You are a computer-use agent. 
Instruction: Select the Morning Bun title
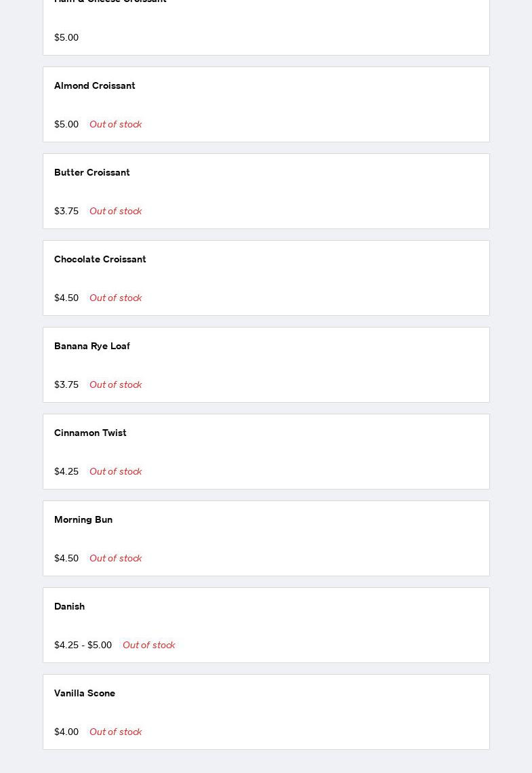click(83, 519)
